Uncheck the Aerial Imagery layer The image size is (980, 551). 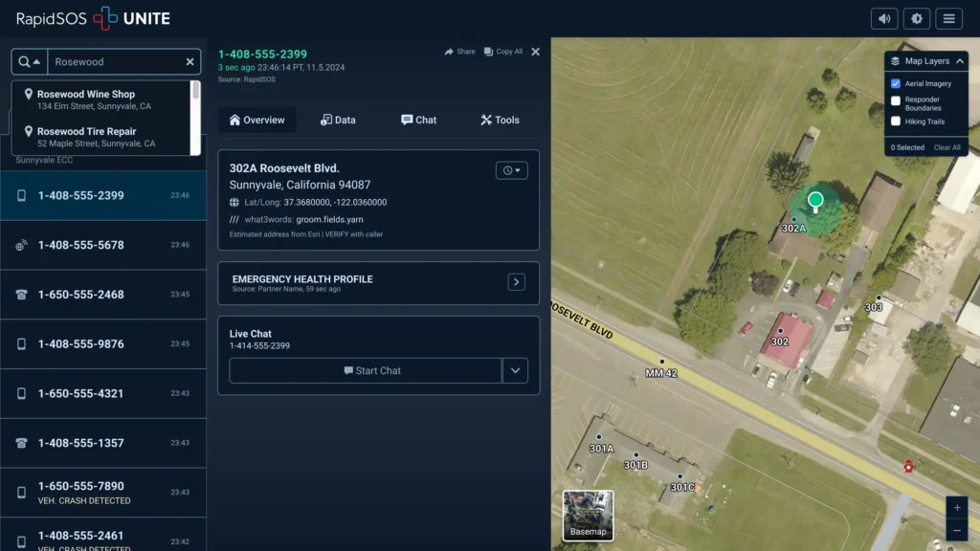[x=898, y=83]
